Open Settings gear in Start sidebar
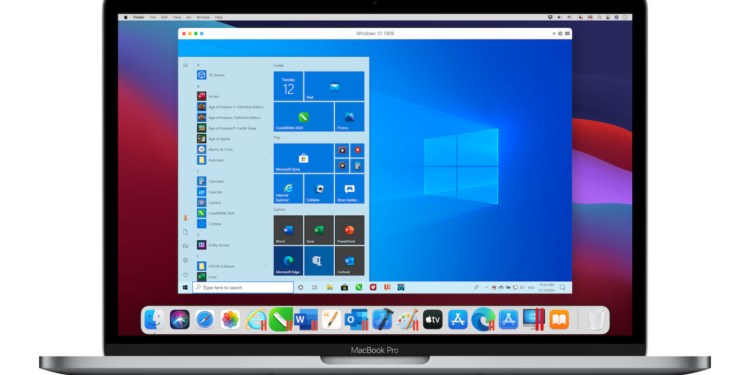Image resolution: width=750 pixels, height=375 pixels. pyautogui.click(x=185, y=260)
